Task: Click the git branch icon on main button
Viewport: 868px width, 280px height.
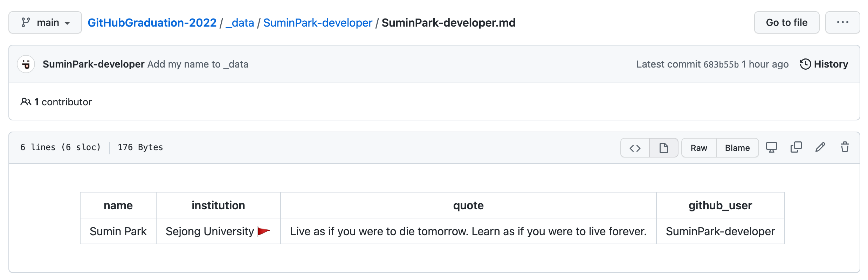Action: pos(26,22)
